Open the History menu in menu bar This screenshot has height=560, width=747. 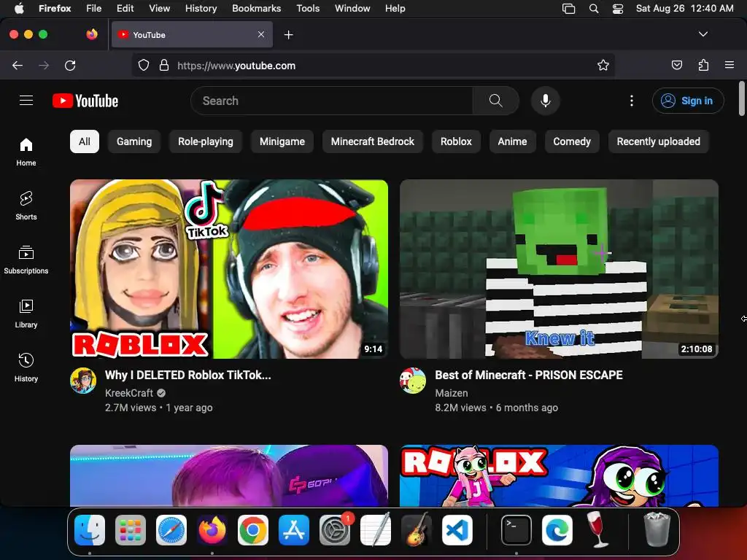pos(201,9)
